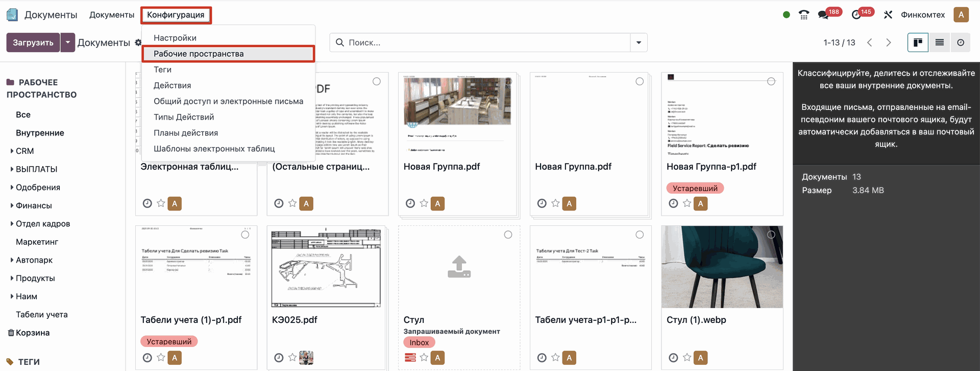Screen dimensions: 980x371
Task: Select Теги in the Конфигурация menu
Action: [x=162, y=69]
